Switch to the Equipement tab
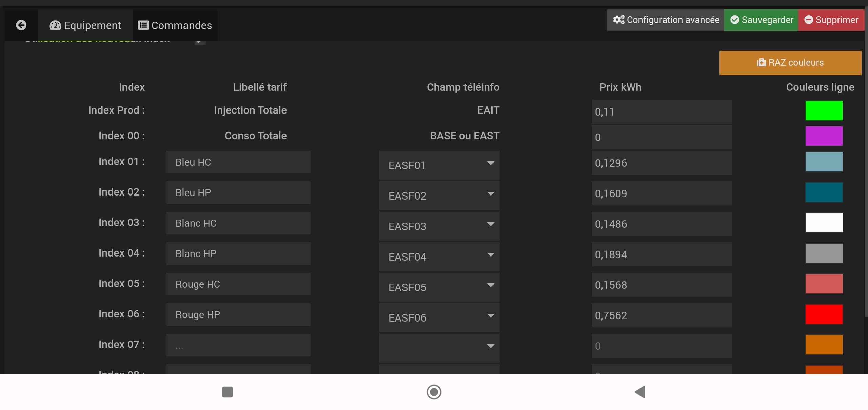Screen dimensions: 868x410 click(x=85, y=25)
